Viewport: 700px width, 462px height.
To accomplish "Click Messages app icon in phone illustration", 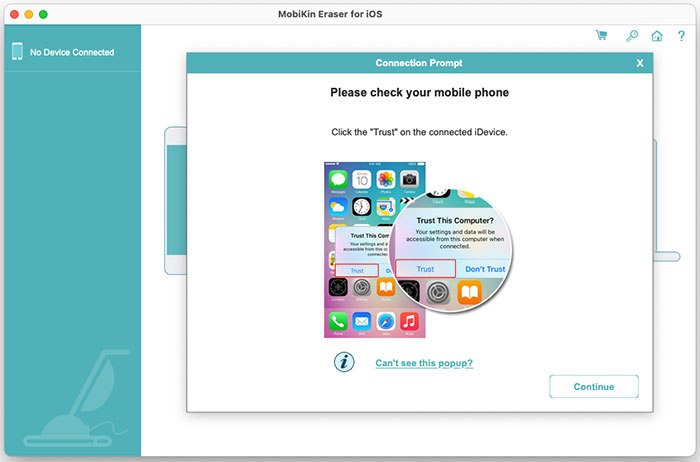I will click(337, 180).
